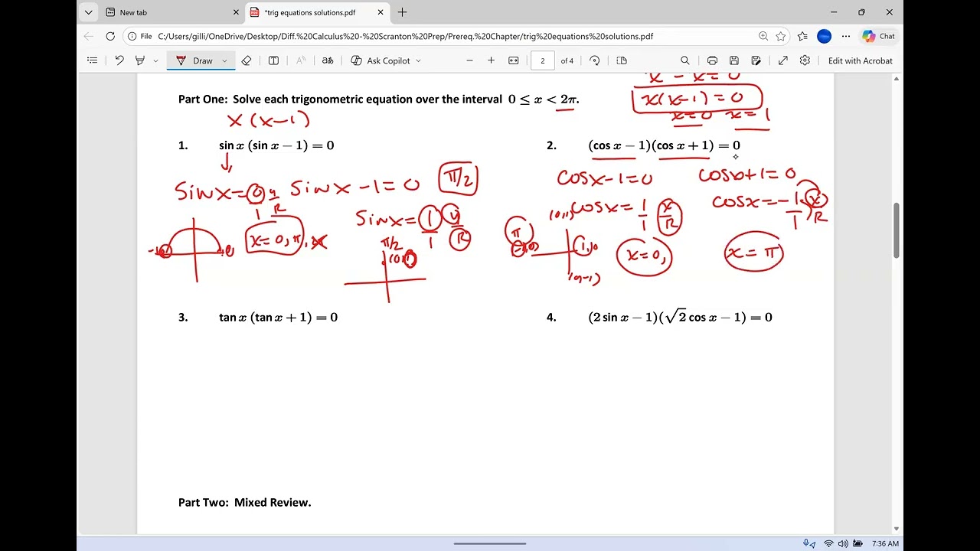The width and height of the screenshot is (980, 551).
Task: Expand the Ask Copilot dropdown arrow
Action: point(418,60)
